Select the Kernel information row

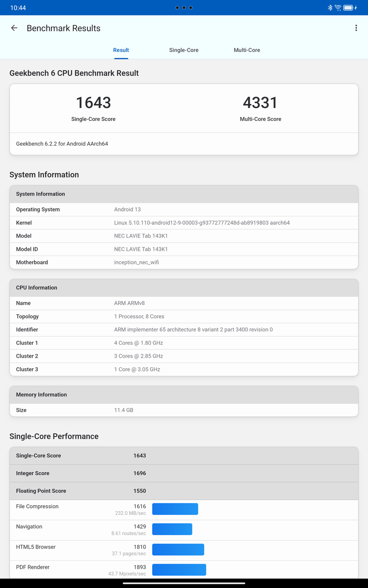pos(184,223)
